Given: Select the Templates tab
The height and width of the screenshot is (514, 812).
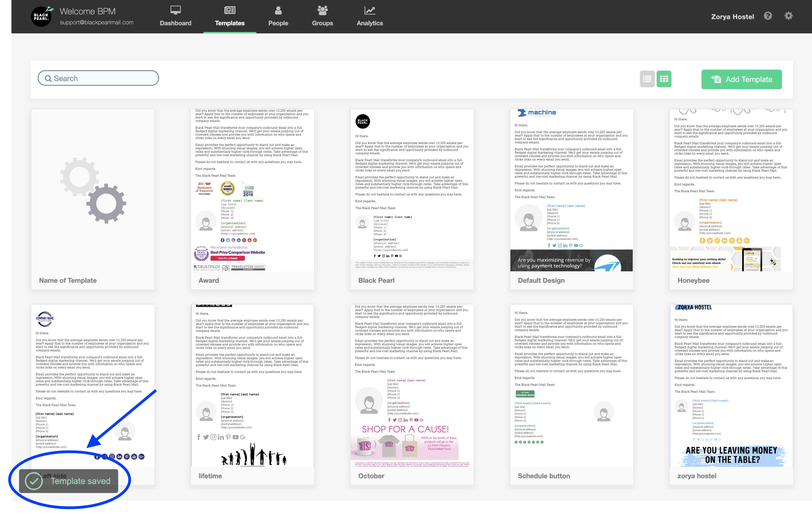Looking at the screenshot, I should click(230, 16).
